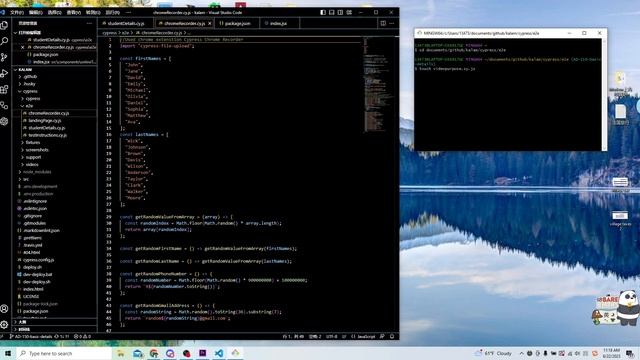
Task: Open the File menu in VS Code
Action: 17,13
